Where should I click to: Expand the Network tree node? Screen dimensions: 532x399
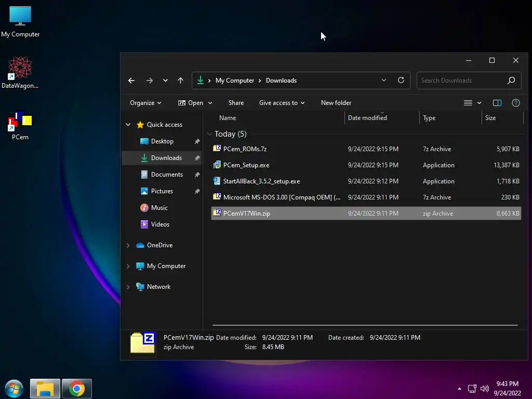pos(128,287)
